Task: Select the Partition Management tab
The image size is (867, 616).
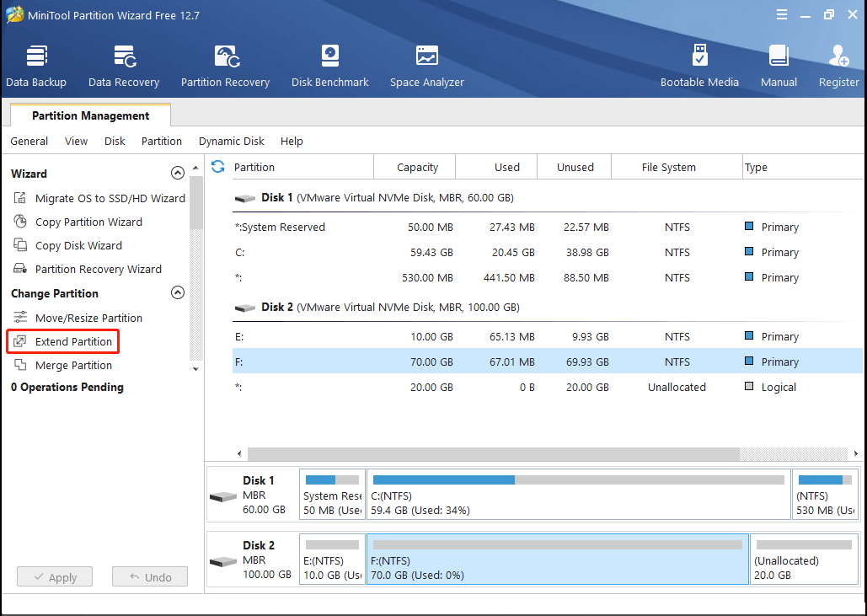Action: pos(91,115)
